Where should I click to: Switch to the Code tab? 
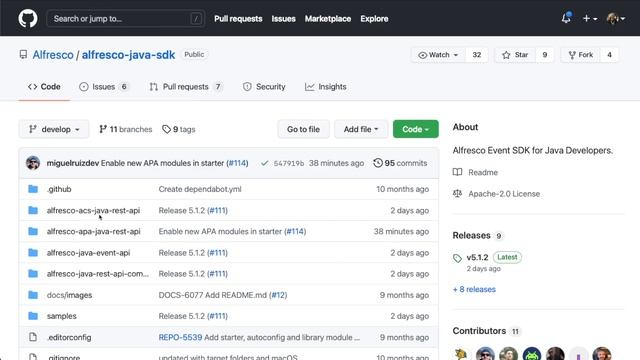[44, 87]
